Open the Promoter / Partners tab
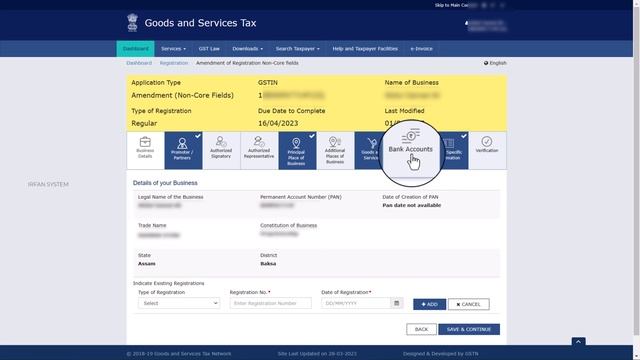The height and width of the screenshot is (360, 640). point(183,150)
